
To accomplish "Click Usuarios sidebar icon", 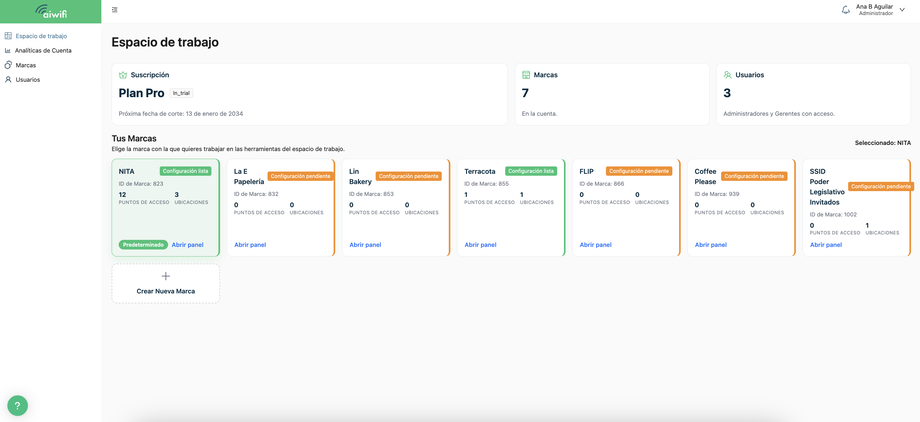I will coord(8,79).
